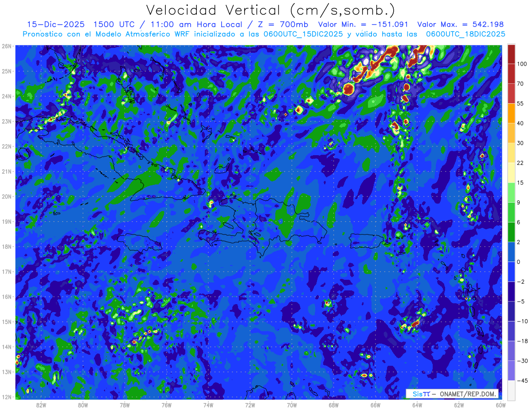Click the longitude label "72W"
532x411 pixels.
tap(250, 405)
